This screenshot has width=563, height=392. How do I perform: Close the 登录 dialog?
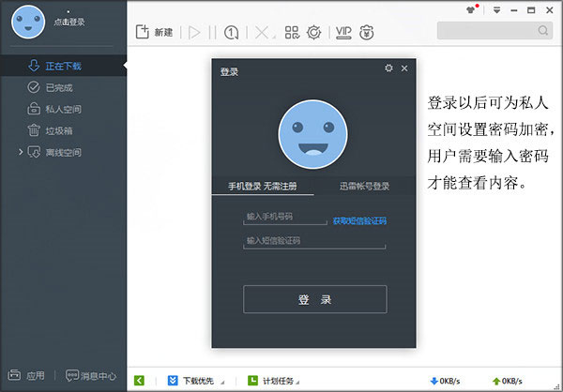pyautogui.click(x=404, y=68)
